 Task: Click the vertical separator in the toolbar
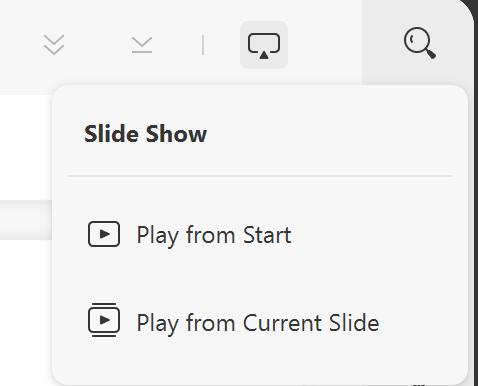click(203, 45)
